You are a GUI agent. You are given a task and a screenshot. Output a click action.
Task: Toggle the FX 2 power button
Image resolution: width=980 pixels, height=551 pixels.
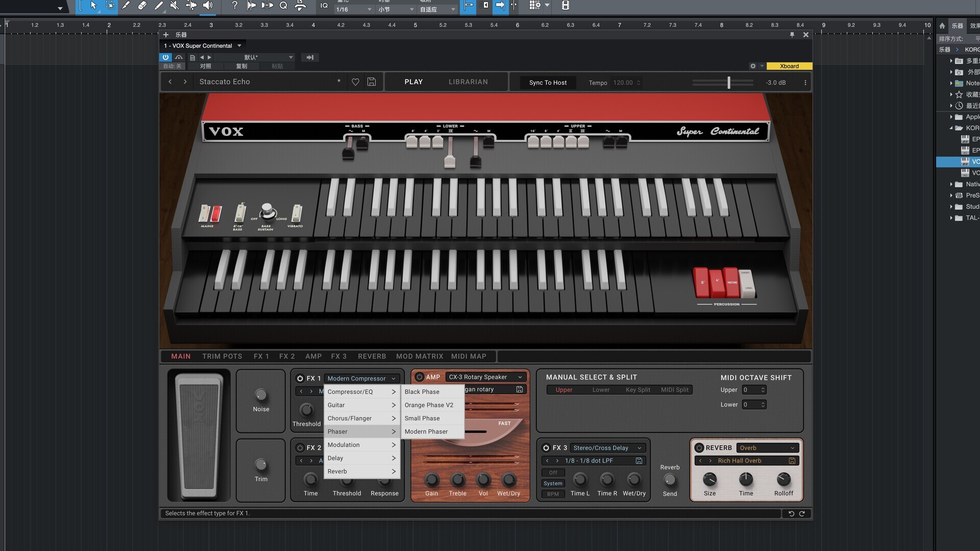(x=300, y=448)
